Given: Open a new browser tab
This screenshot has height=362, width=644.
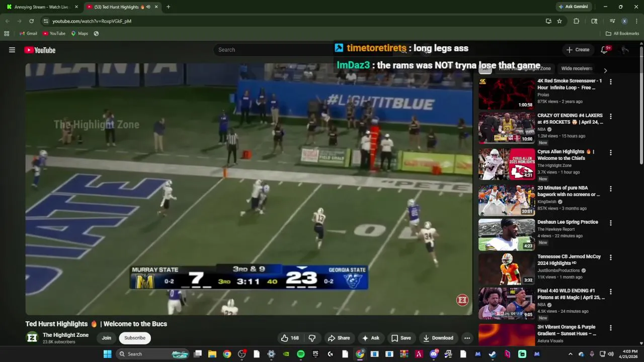Looking at the screenshot, I should (168, 7).
